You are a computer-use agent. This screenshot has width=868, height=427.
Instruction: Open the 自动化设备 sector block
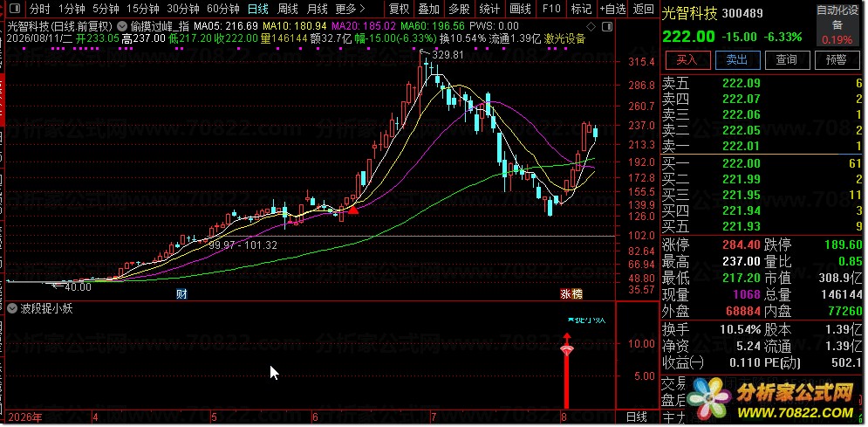[x=837, y=24]
